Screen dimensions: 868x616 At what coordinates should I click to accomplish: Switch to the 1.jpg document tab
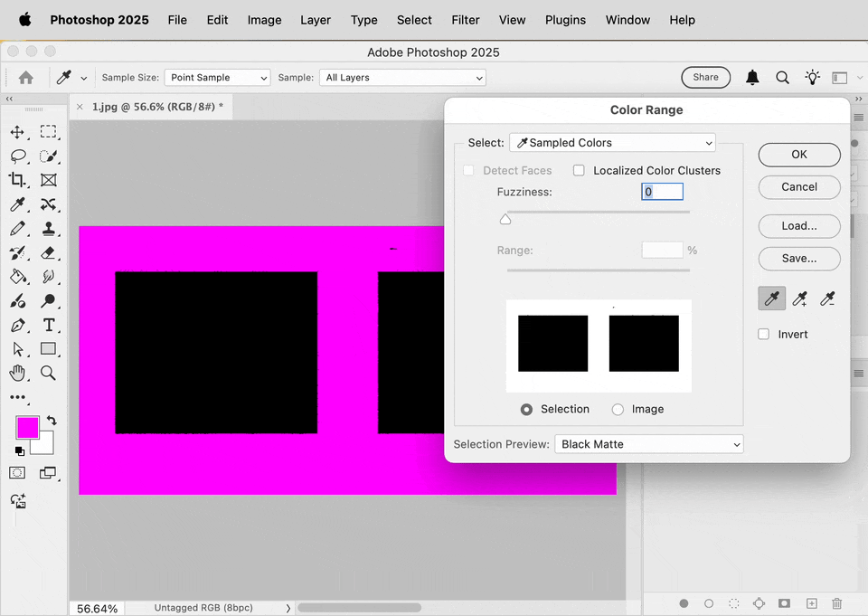[x=157, y=107]
